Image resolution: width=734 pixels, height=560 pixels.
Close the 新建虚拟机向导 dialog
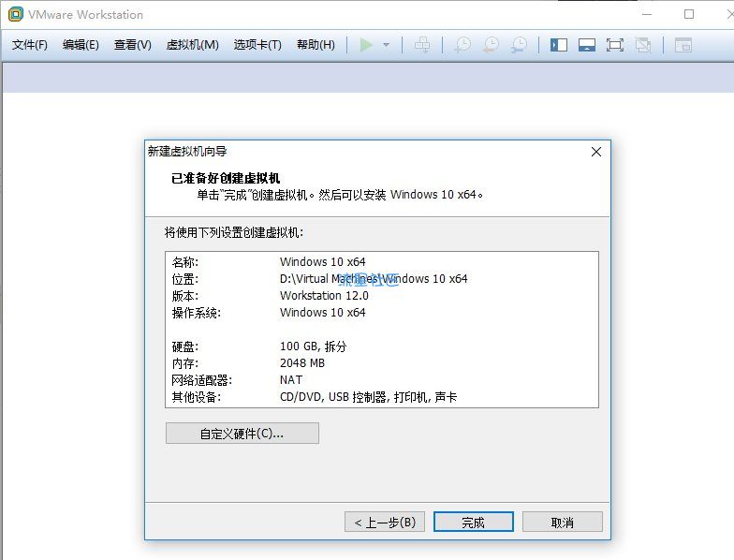pyautogui.click(x=595, y=152)
